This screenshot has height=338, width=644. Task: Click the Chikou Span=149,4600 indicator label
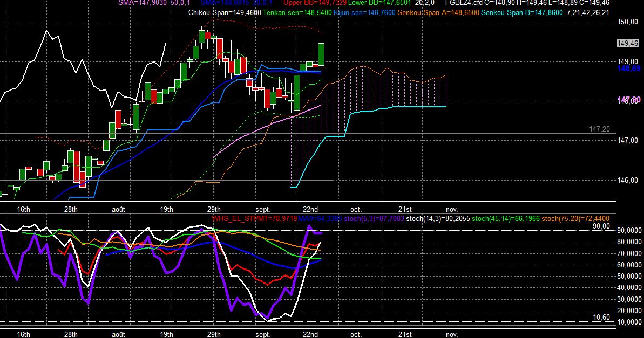tap(225, 13)
